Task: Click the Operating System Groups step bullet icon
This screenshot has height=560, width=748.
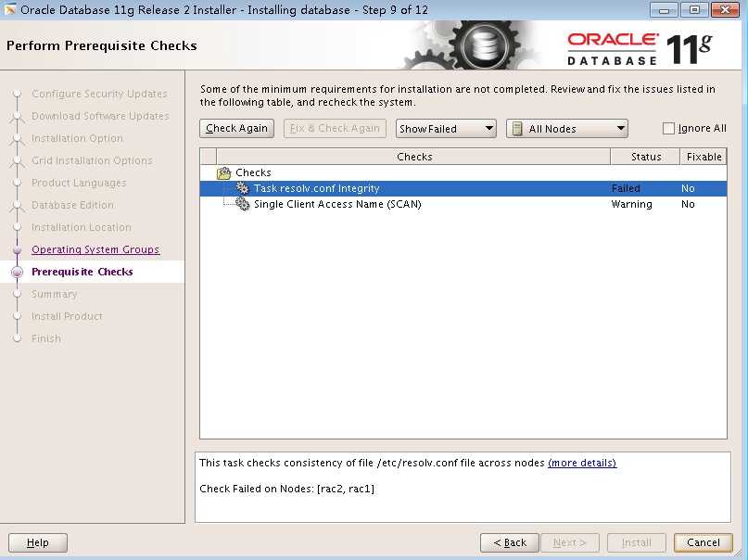Action: coord(18,249)
